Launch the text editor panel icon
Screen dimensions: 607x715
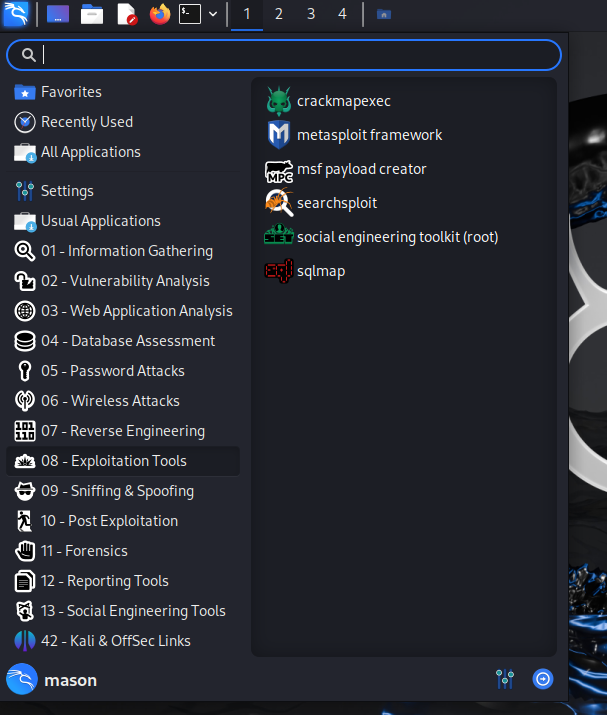(x=126, y=14)
